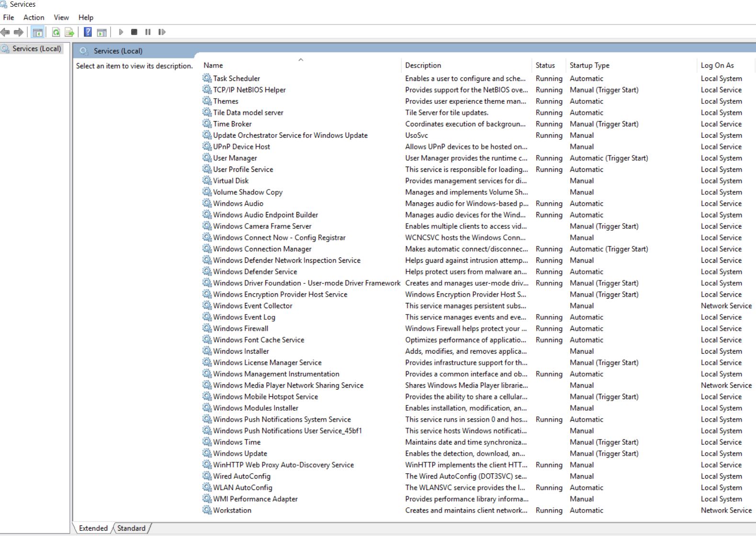Select Windows Push Notifications System Service

(282, 419)
